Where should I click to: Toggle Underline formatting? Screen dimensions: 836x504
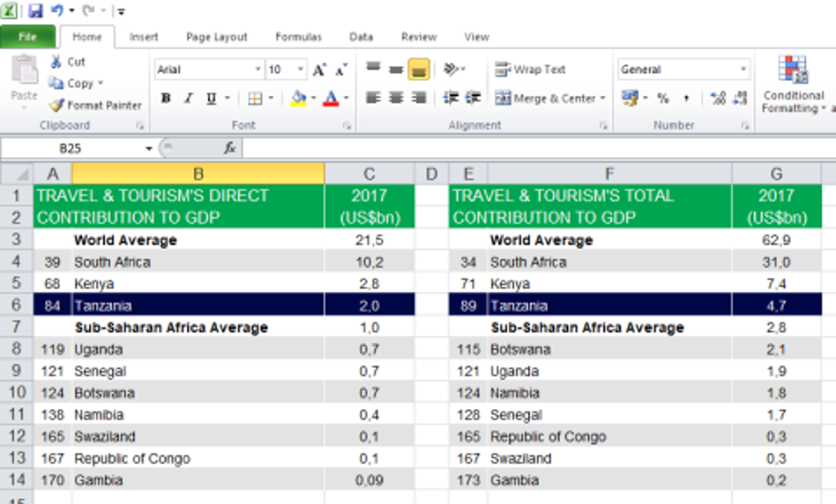(211, 98)
